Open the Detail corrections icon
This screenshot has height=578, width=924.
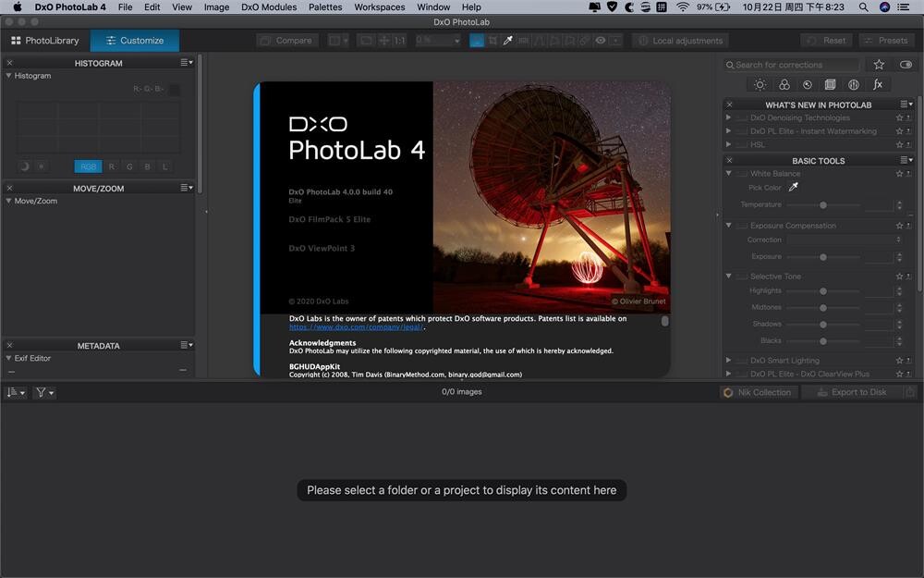coord(808,85)
